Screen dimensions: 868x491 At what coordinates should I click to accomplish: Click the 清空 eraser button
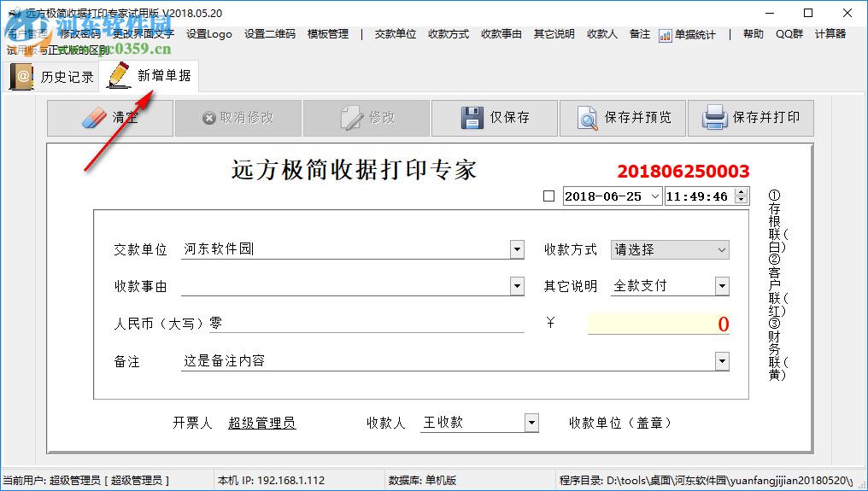pos(110,118)
